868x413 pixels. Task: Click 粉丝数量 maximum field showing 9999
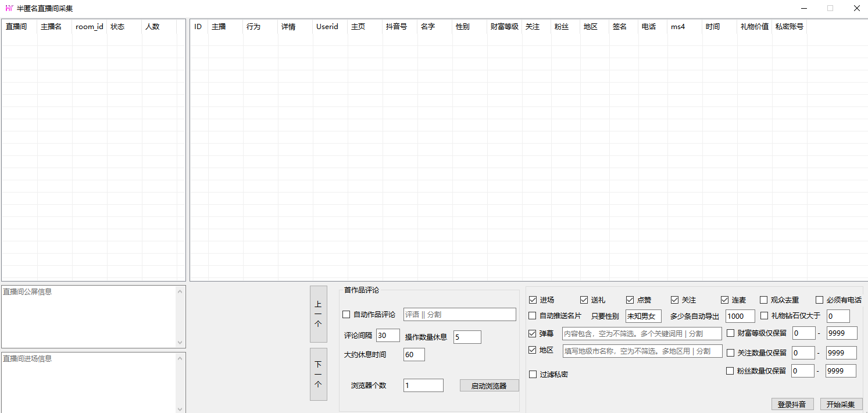[841, 371]
